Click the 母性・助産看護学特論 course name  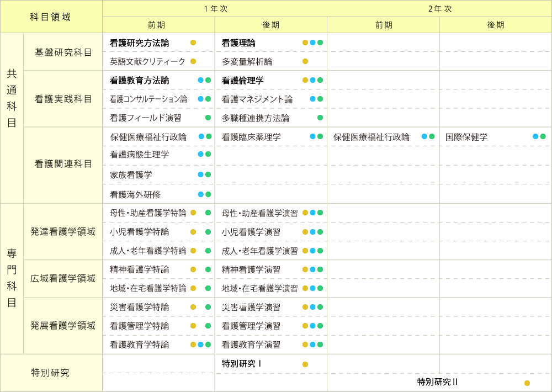[148, 213]
